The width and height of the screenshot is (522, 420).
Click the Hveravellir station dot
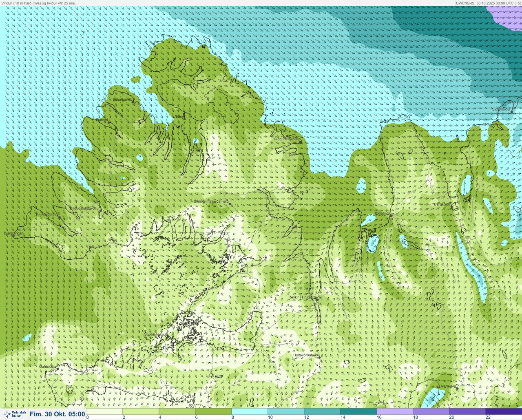coord(458,388)
